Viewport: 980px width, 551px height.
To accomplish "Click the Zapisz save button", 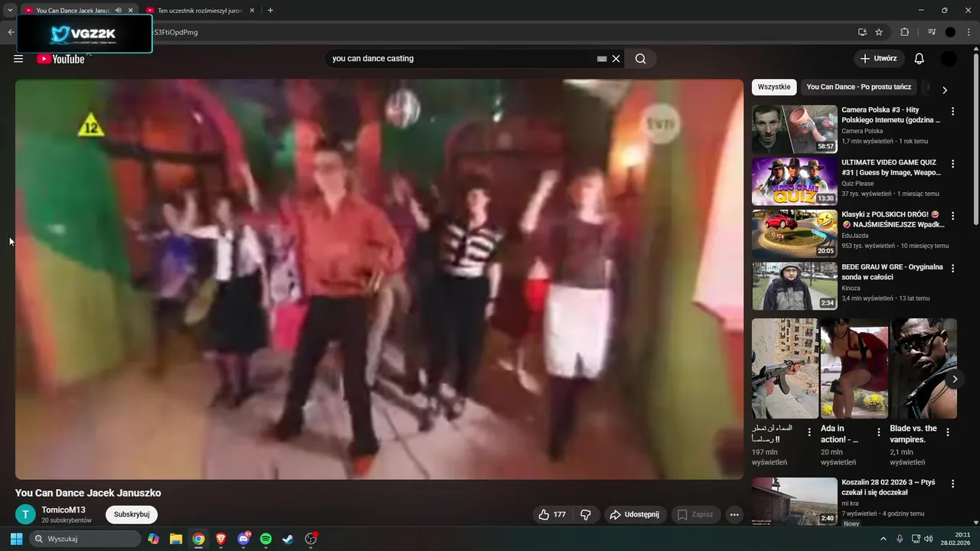I will tap(695, 515).
